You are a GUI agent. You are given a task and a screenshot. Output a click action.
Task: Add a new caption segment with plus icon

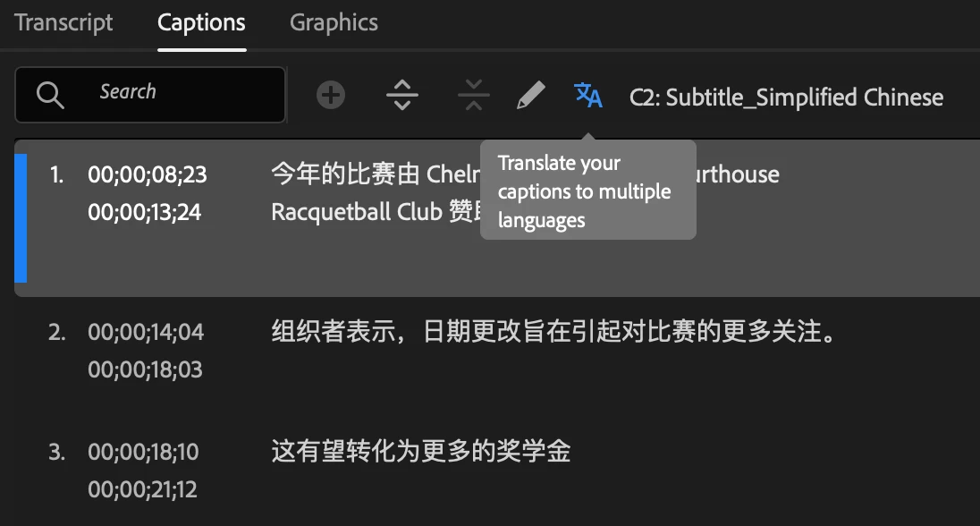click(331, 95)
